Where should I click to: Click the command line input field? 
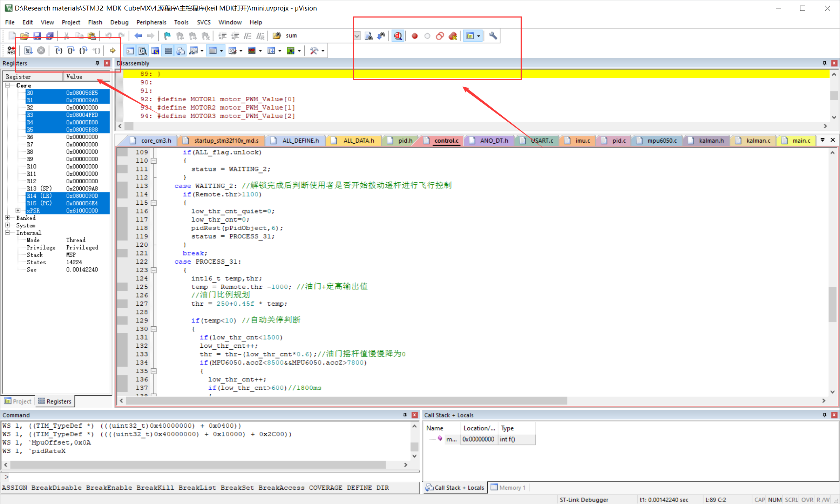click(x=210, y=477)
